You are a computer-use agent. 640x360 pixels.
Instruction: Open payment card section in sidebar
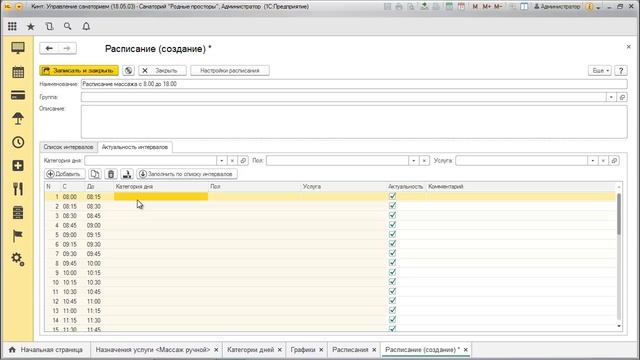click(x=18, y=96)
